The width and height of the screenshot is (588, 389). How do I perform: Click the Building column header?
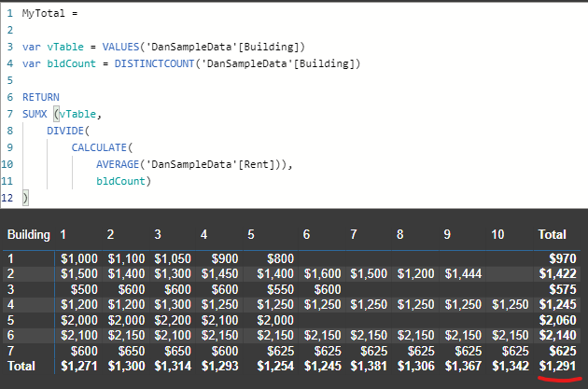point(29,234)
